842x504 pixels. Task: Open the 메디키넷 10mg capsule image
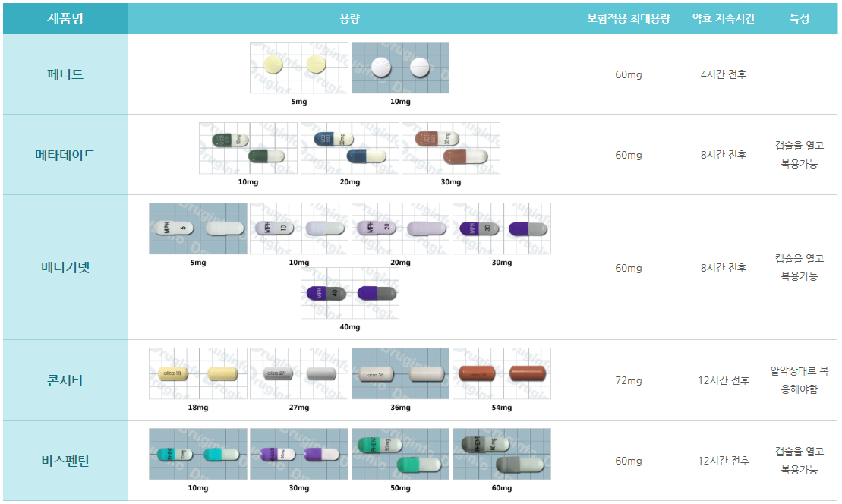pyautogui.click(x=299, y=228)
